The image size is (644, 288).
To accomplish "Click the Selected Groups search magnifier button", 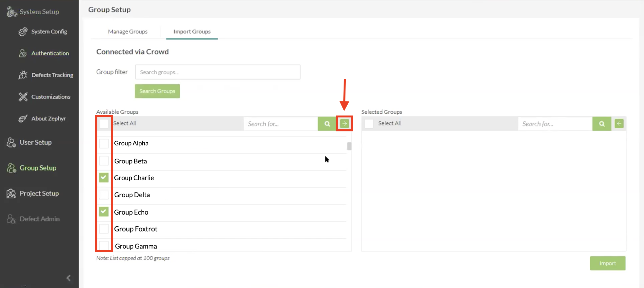I will pyautogui.click(x=602, y=124).
